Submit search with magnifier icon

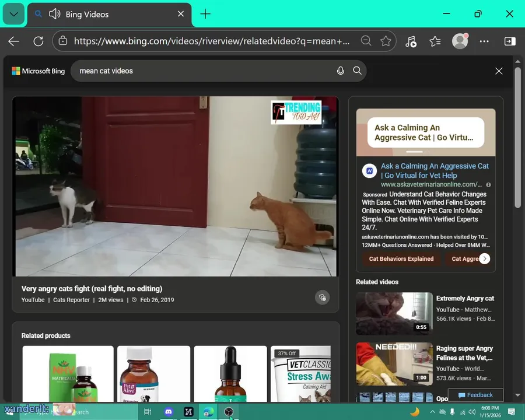pos(357,71)
